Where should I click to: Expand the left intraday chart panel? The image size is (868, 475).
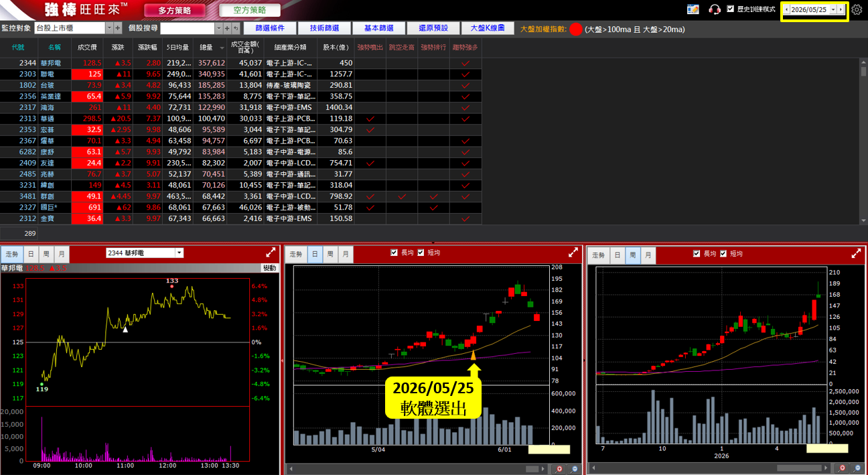(271, 253)
